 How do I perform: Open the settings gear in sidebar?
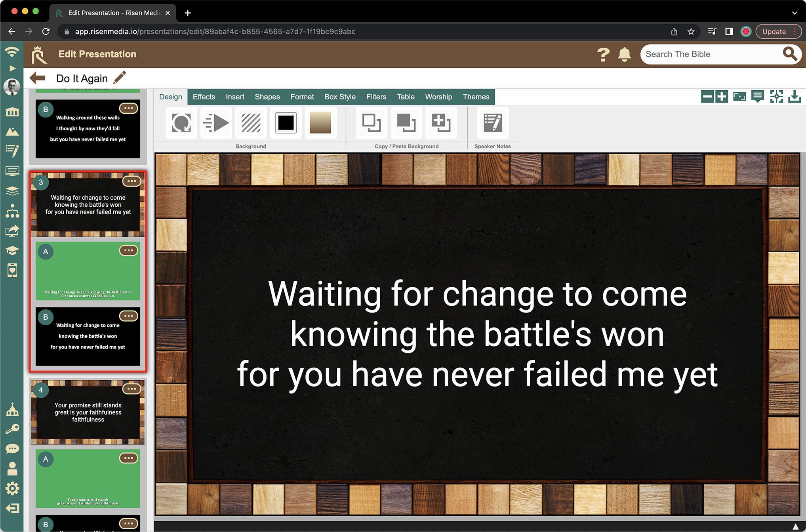pyautogui.click(x=12, y=488)
